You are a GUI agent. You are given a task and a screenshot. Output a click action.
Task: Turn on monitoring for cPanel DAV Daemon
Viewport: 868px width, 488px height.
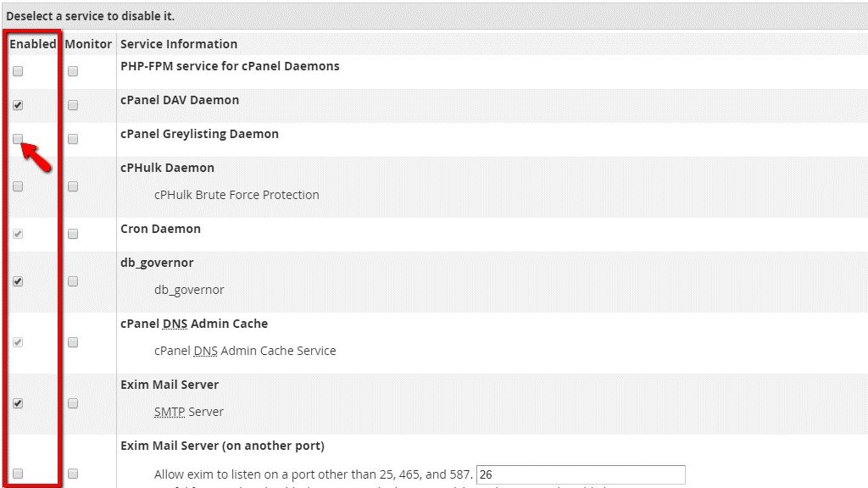point(73,106)
